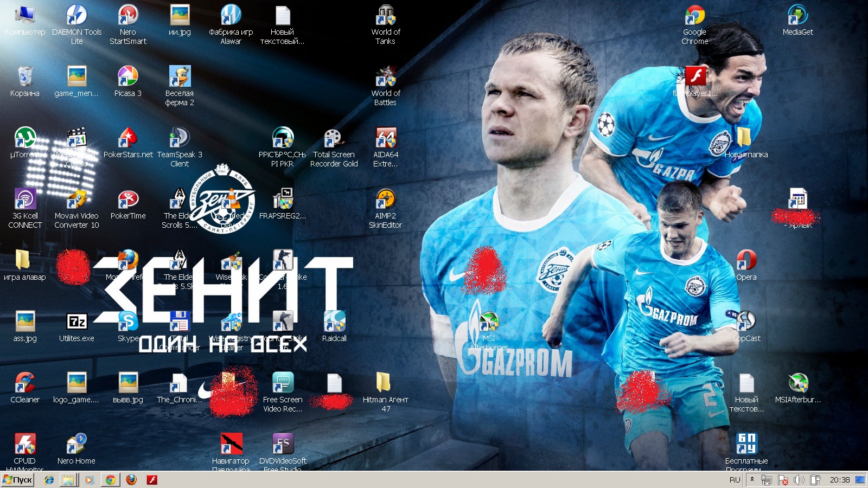Switch to Chrome via taskbar button
Image resolution: width=868 pixels, height=488 pixels.
pos(110,480)
